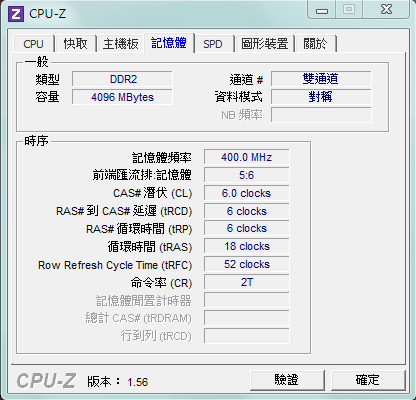
Task: Open the 圖形裝置 tab
Action: 265,44
